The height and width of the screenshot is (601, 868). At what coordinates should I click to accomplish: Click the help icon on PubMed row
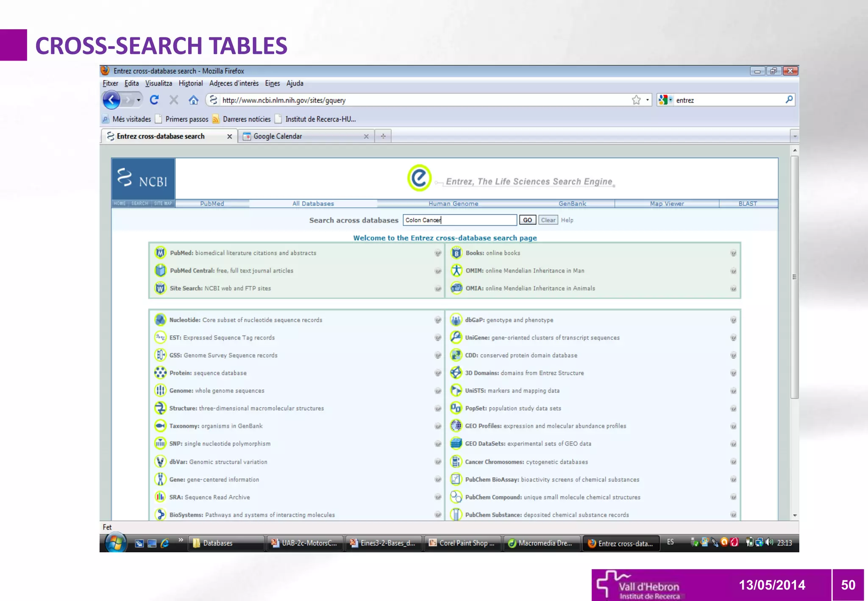[x=438, y=253]
